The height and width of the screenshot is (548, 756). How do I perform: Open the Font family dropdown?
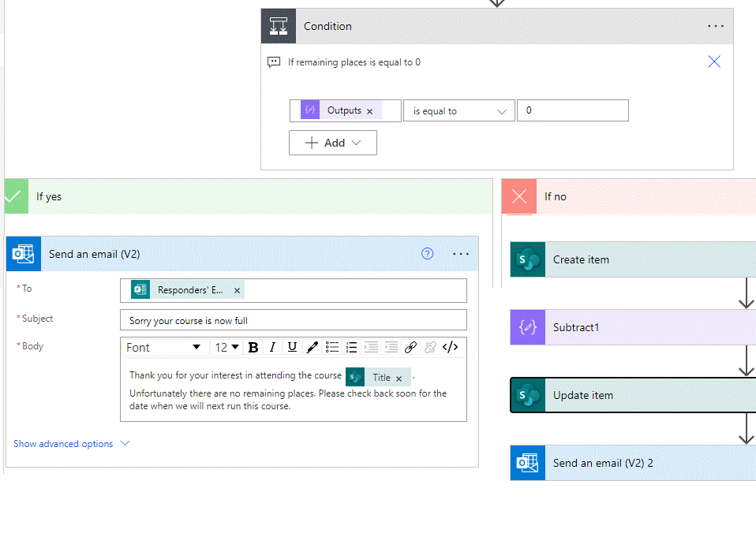pos(163,347)
